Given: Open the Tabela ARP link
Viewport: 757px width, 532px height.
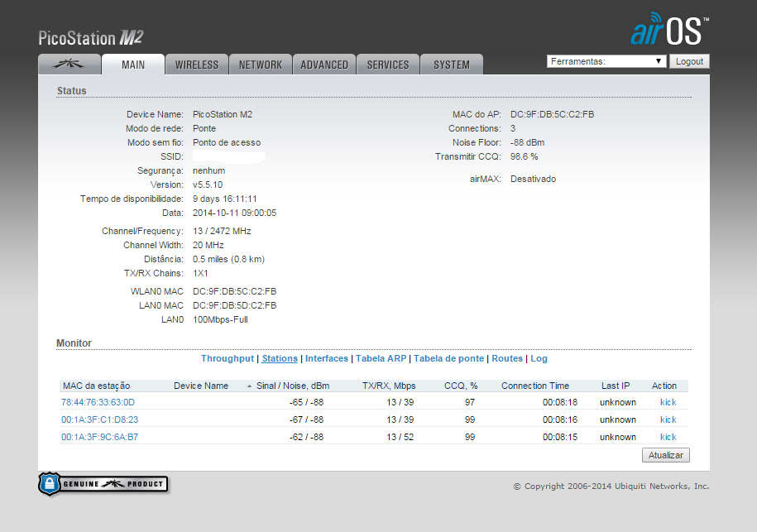Looking at the screenshot, I should (x=381, y=359).
